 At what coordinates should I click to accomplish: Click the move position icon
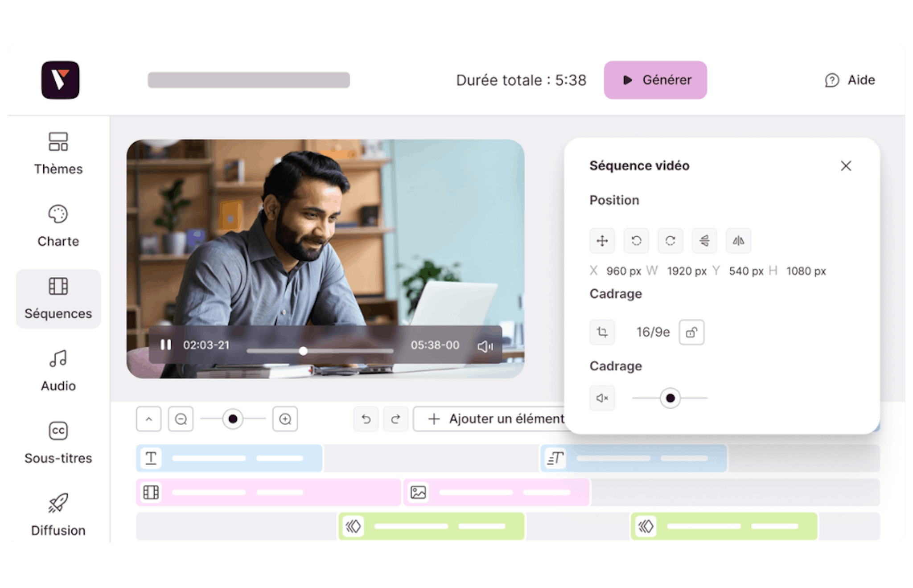(x=602, y=241)
